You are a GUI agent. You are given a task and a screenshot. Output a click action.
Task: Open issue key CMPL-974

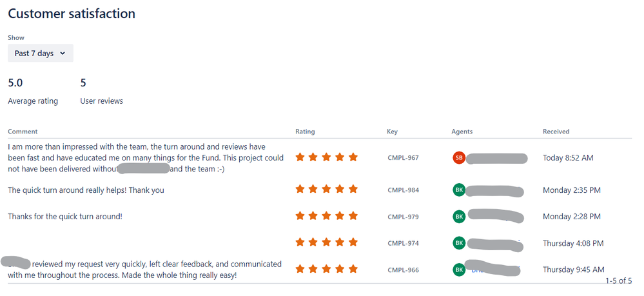[403, 243]
